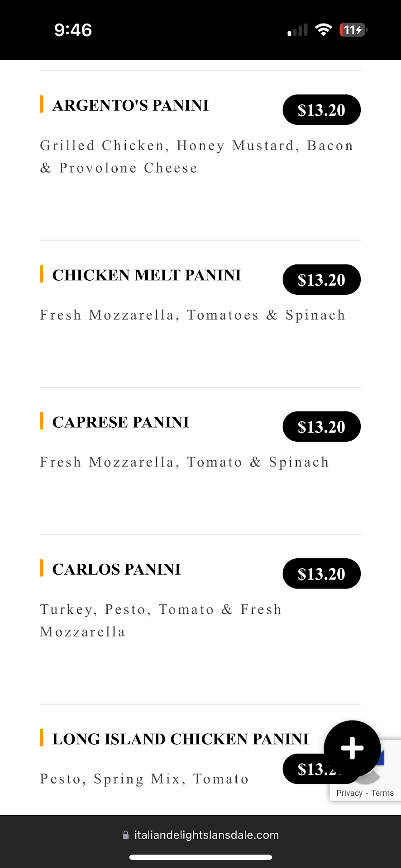Open the reCAPTCHA Terms link
The width and height of the screenshot is (401, 868).
tap(382, 793)
